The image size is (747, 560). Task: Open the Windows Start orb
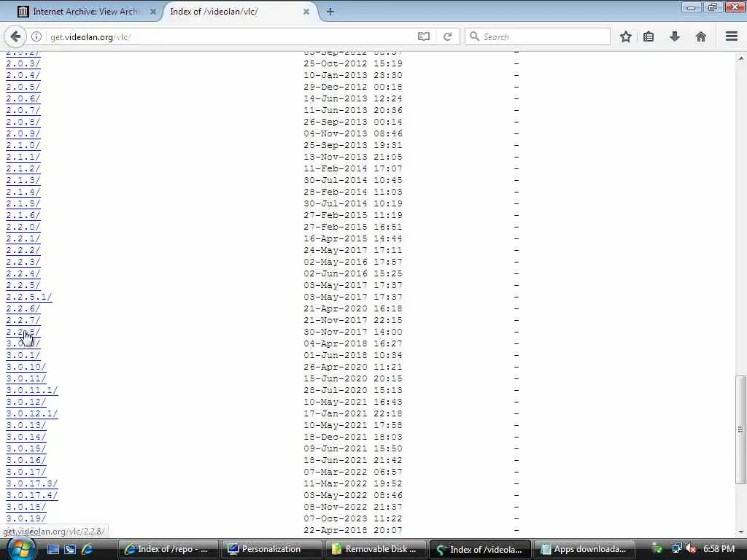[20, 550]
